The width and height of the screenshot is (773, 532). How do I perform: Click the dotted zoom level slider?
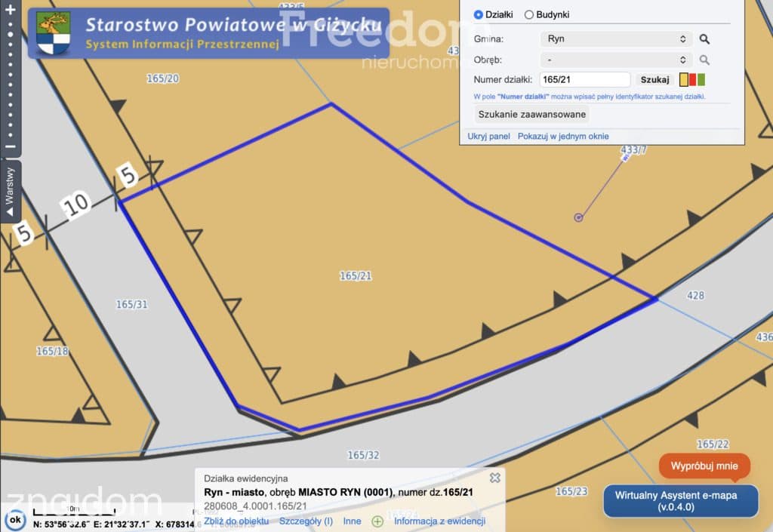pos(11,78)
